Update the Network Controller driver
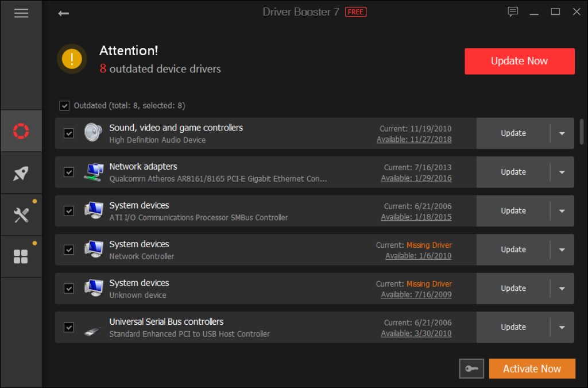The width and height of the screenshot is (588, 388). click(x=513, y=249)
